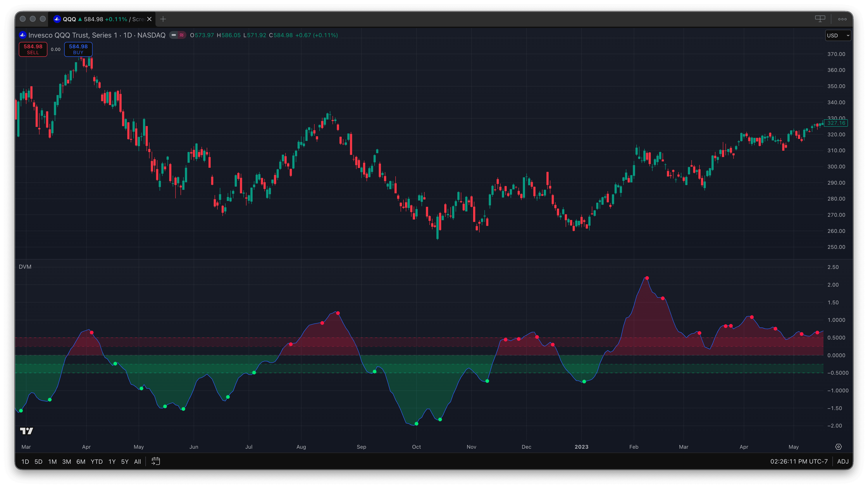The width and height of the screenshot is (868, 488).
Task: Click the 1.0000 DVM scale label
Action: (x=836, y=320)
